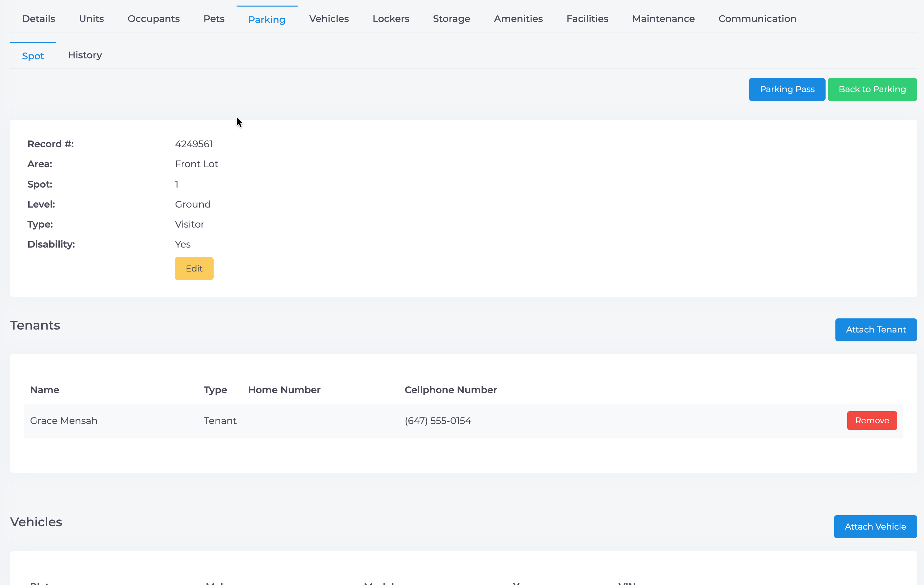The image size is (924, 585).
Task: Click the Attach Vehicle button
Action: (x=875, y=526)
